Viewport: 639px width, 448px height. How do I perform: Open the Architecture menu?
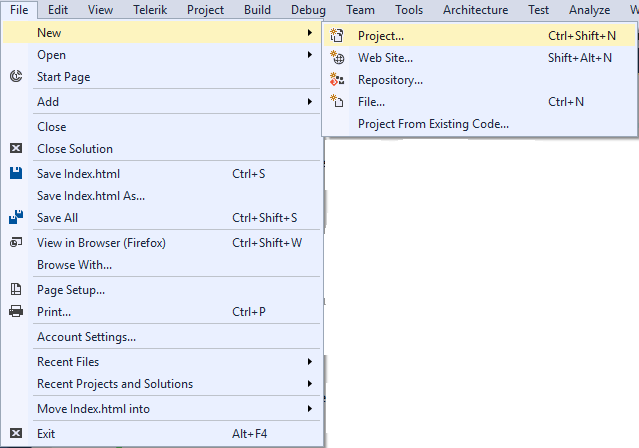click(x=476, y=10)
